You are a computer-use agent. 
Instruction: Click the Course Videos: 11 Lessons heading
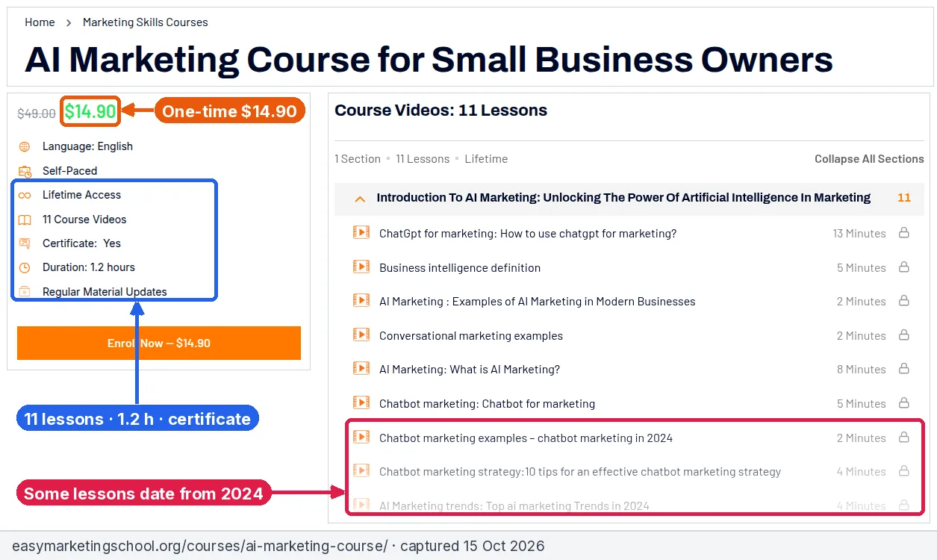[441, 111]
